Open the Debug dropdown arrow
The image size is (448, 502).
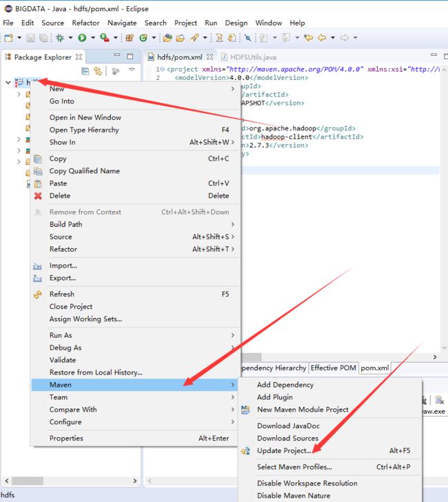(x=70, y=38)
